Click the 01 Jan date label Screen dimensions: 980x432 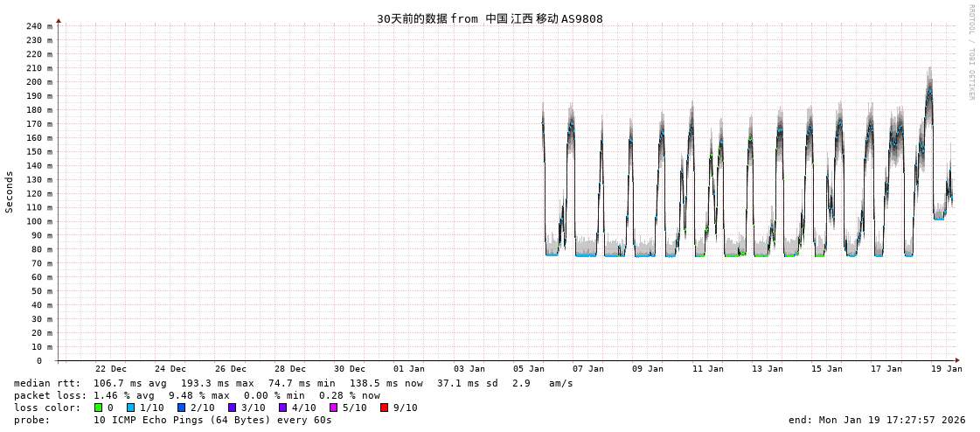[409, 369]
